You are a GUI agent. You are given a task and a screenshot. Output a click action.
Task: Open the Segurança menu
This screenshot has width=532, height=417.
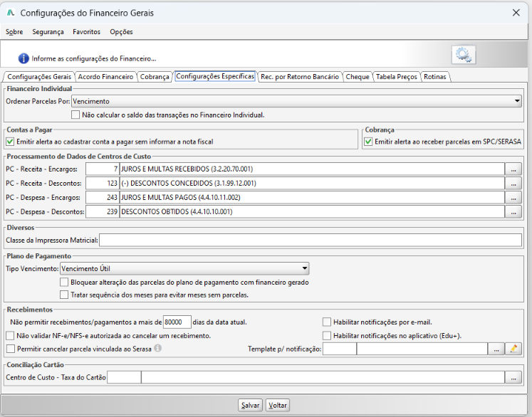(48, 32)
